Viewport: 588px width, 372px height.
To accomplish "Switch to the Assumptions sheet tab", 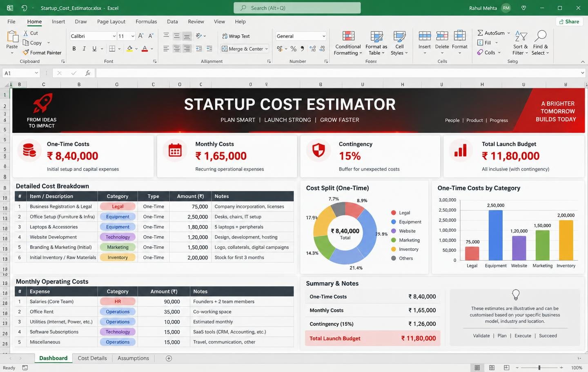I will (x=133, y=358).
